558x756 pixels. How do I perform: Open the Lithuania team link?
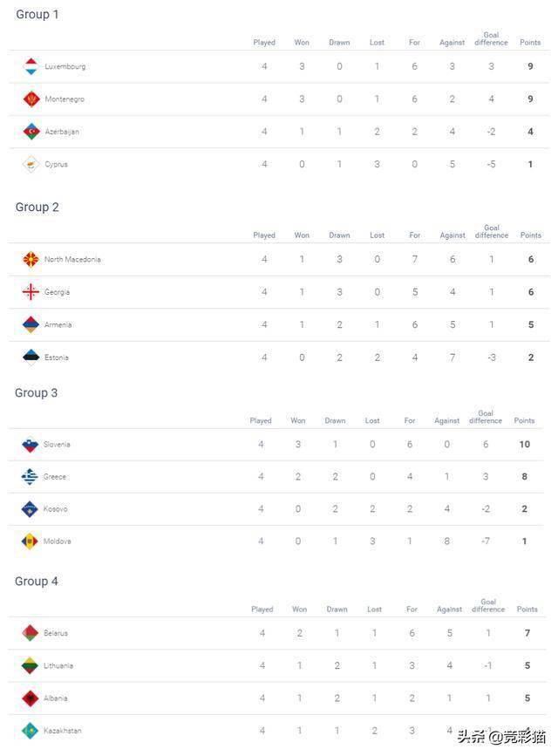(x=58, y=666)
